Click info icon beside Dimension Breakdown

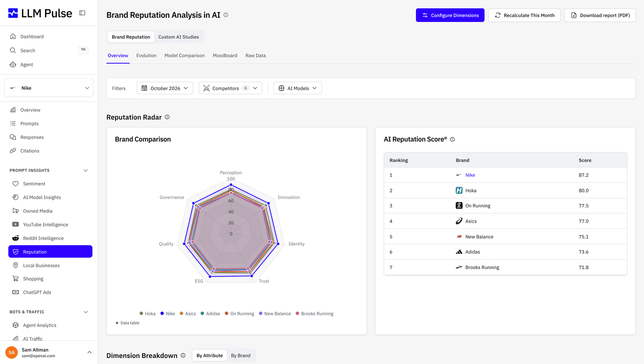point(183,355)
